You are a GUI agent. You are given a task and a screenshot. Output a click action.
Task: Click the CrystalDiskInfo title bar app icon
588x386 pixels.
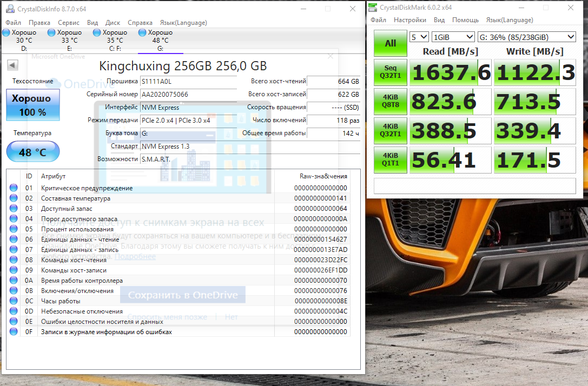click(10, 9)
